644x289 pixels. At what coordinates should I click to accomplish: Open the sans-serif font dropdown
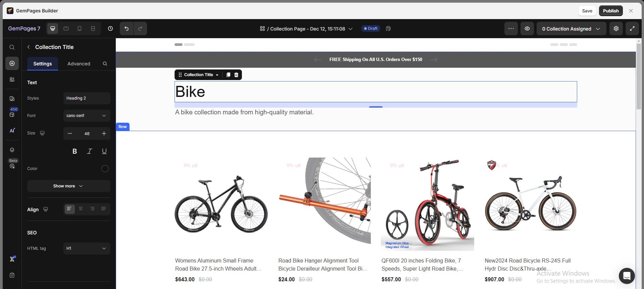pos(87,116)
